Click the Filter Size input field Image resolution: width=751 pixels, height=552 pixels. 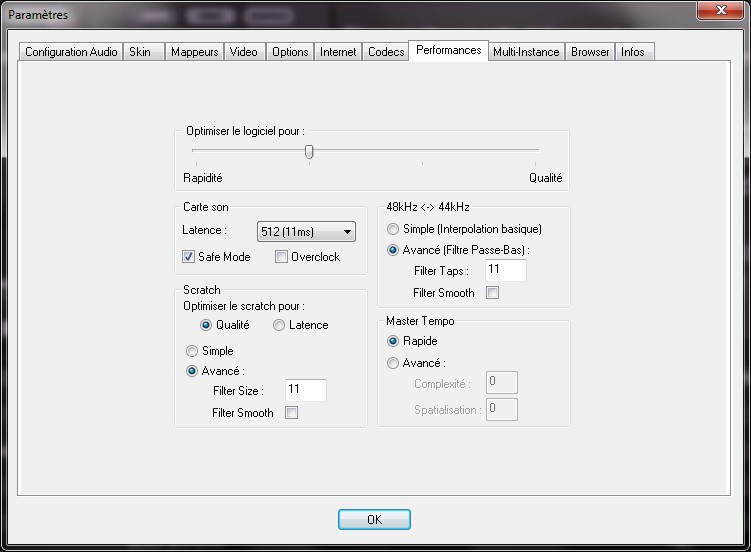point(305,390)
